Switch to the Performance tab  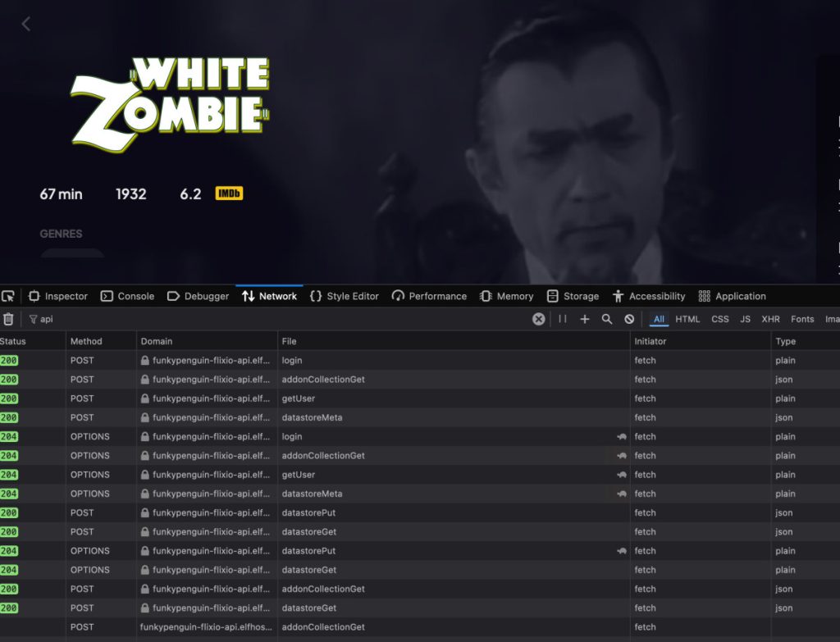pyautogui.click(x=429, y=296)
